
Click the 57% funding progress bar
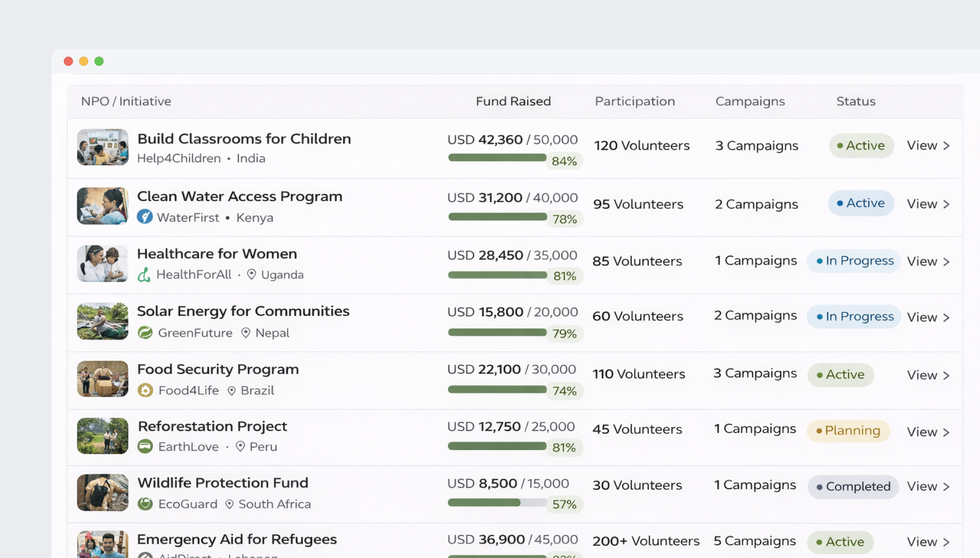(x=497, y=502)
